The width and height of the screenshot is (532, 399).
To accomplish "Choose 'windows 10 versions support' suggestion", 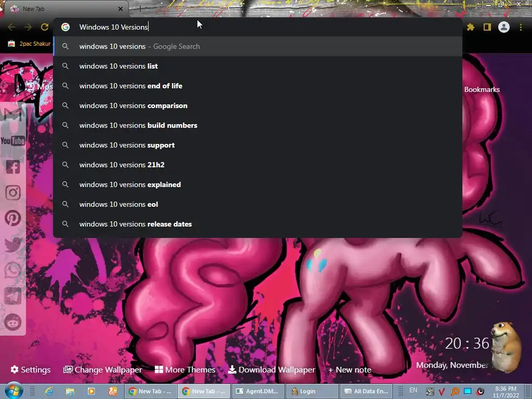I will tap(258, 145).
